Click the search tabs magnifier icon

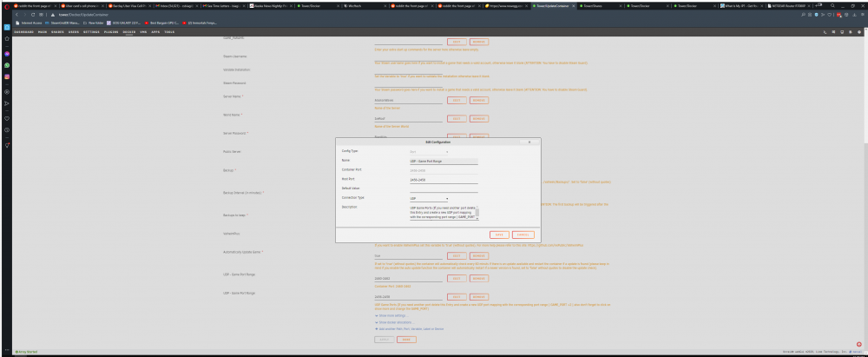pos(832,5)
